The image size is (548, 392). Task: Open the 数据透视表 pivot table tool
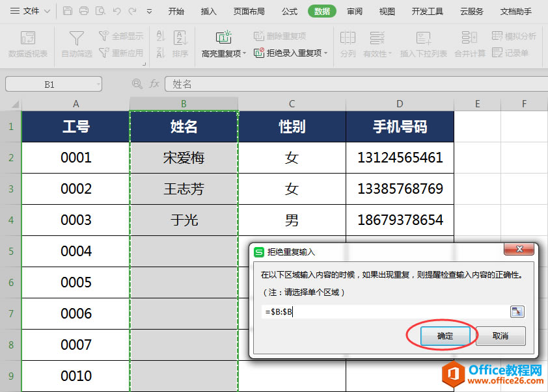(27, 46)
